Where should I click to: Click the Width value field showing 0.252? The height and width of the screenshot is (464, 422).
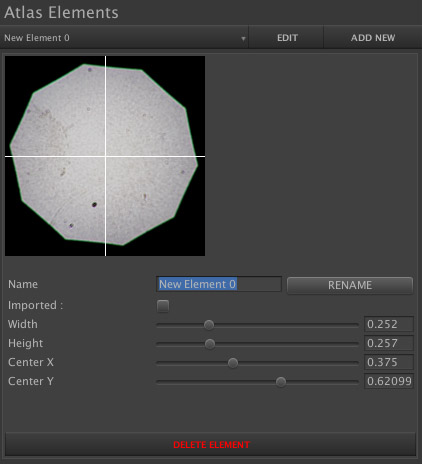(x=389, y=324)
